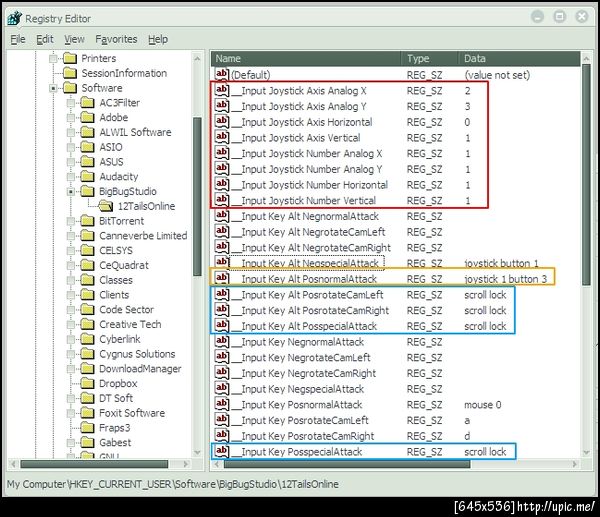Click icon of Input Joystick Axis Analog X

222,90
